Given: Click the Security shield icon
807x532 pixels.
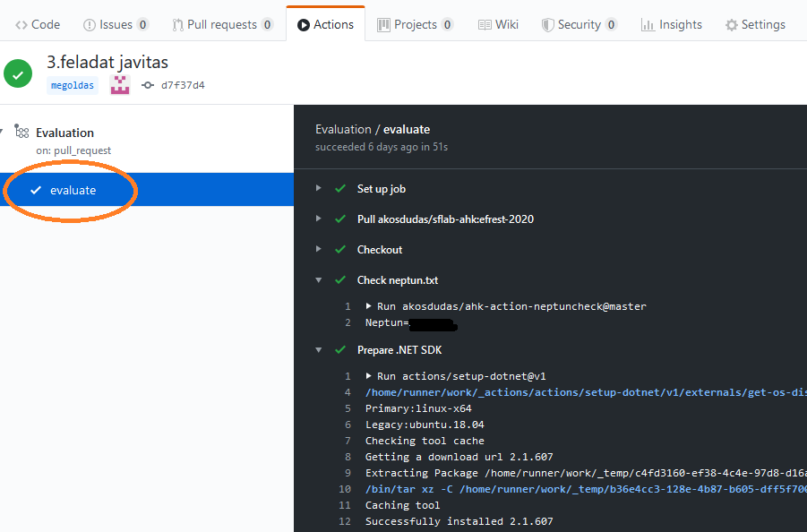Looking at the screenshot, I should click(547, 24).
